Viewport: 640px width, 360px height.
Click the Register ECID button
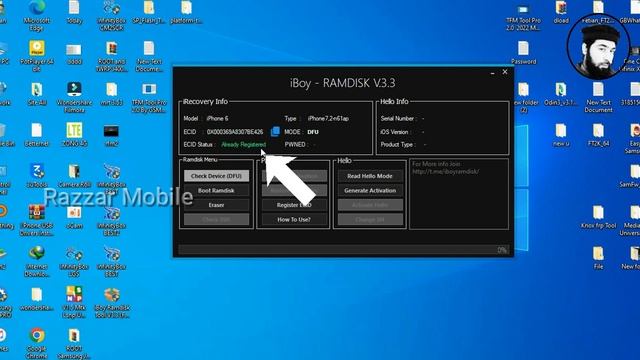pos(294,205)
